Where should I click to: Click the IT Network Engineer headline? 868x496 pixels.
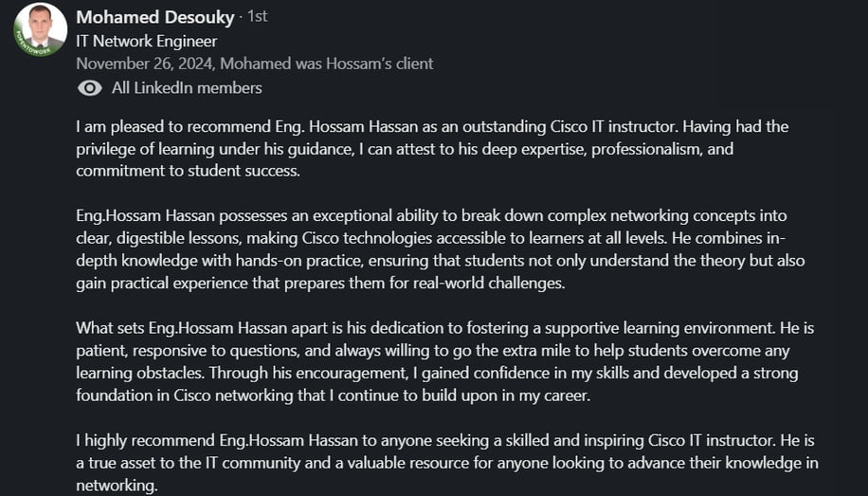[147, 42]
